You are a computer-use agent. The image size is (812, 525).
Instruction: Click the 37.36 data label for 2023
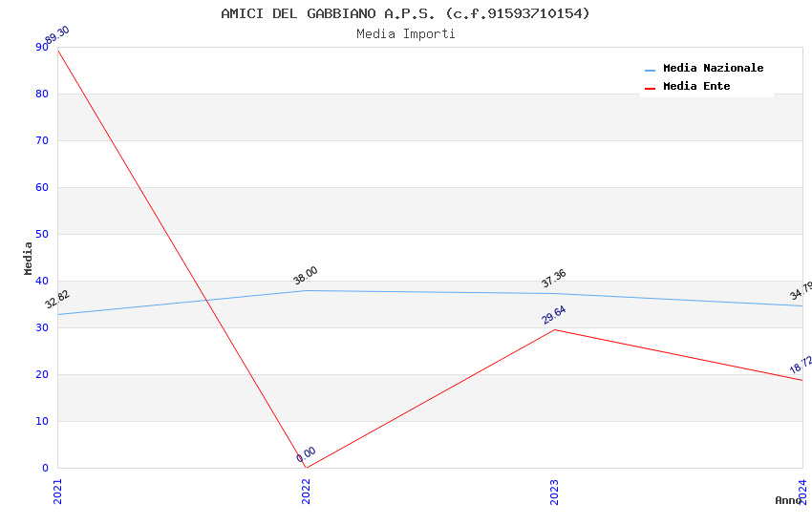[x=554, y=279]
